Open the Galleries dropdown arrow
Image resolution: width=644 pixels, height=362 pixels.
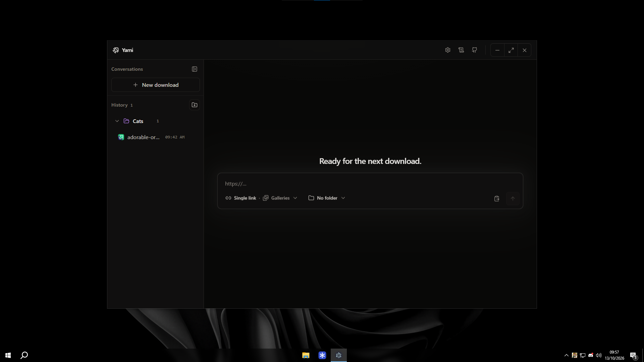point(295,198)
